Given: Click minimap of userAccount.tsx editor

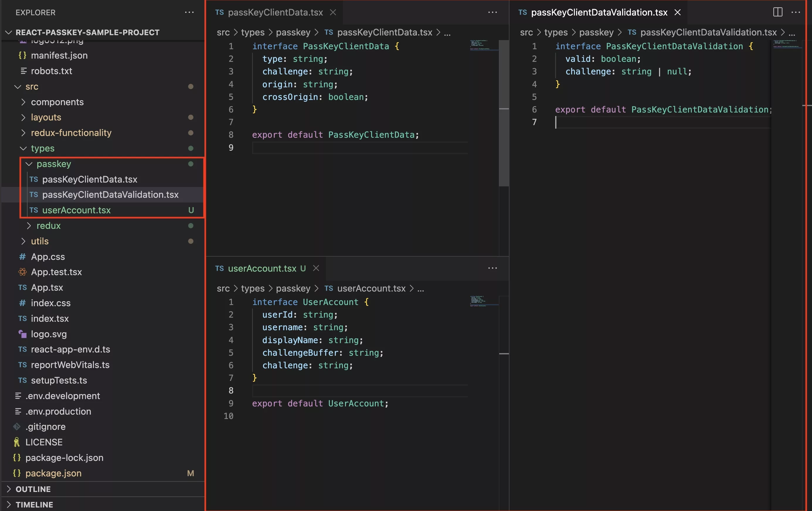Looking at the screenshot, I should tap(484, 301).
